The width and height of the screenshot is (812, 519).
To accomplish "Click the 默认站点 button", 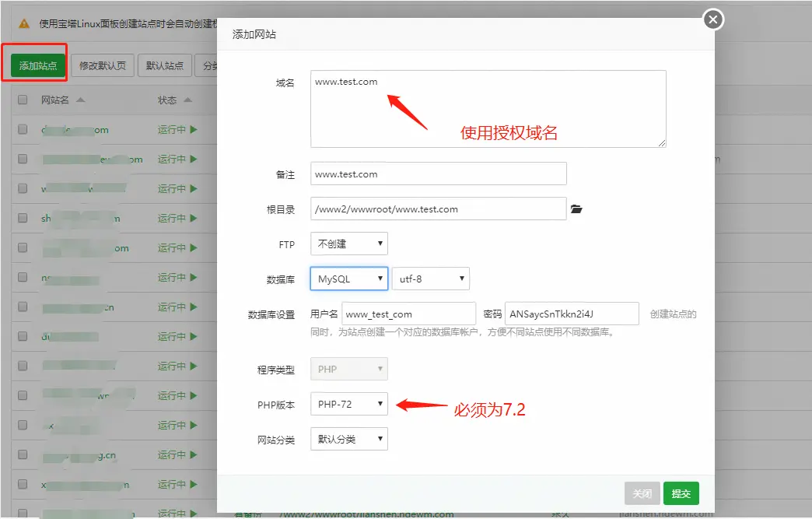I will [165, 66].
